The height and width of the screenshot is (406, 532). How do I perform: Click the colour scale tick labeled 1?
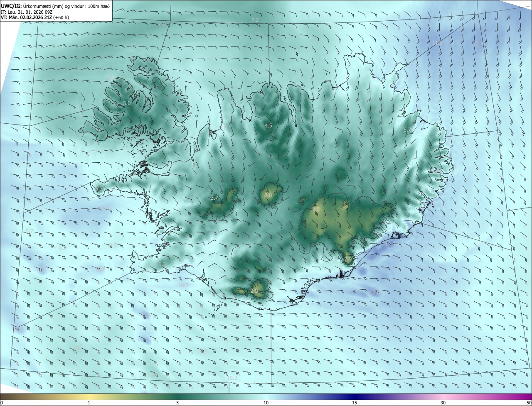(x=89, y=403)
